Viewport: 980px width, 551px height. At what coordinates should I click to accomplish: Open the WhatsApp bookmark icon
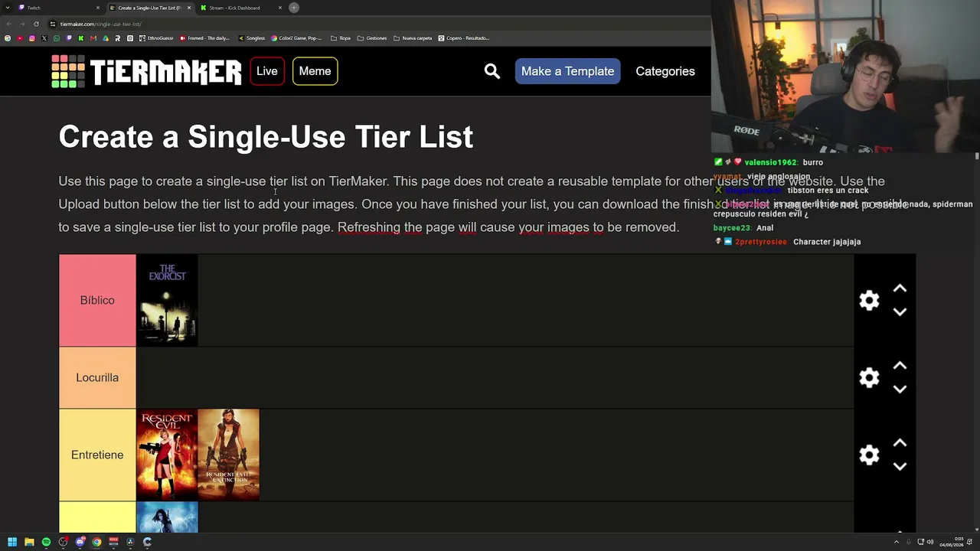coord(56,38)
